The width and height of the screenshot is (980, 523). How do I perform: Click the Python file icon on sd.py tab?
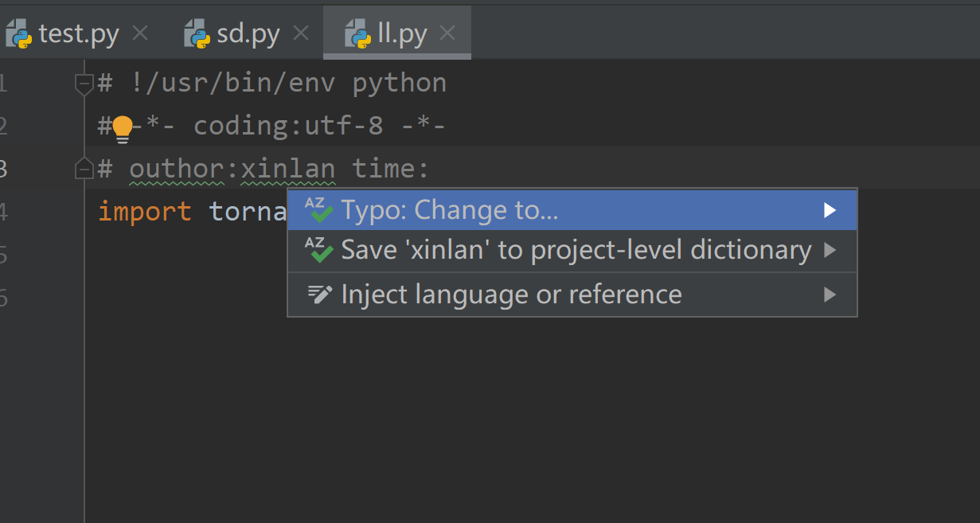pos(197,34)
